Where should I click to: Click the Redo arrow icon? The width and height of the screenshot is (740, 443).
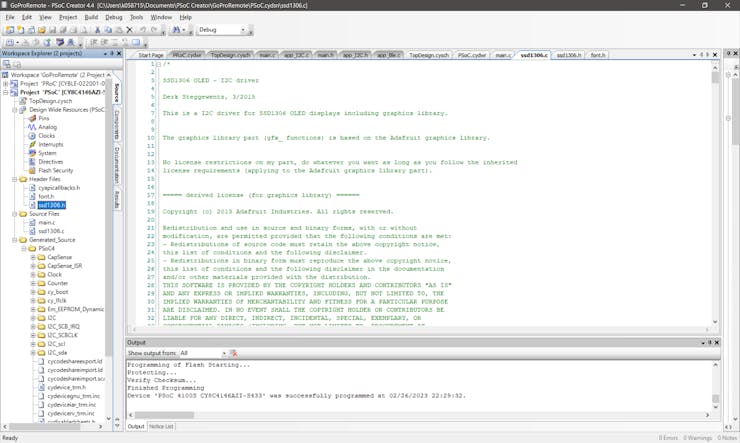point(154,30)
